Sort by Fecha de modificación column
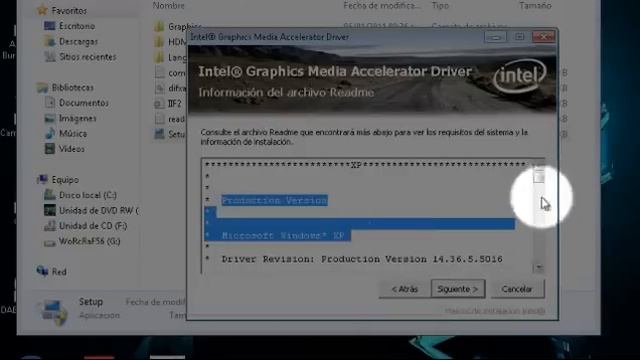Viewport: 640px width, 360px height. pos(382,6)
